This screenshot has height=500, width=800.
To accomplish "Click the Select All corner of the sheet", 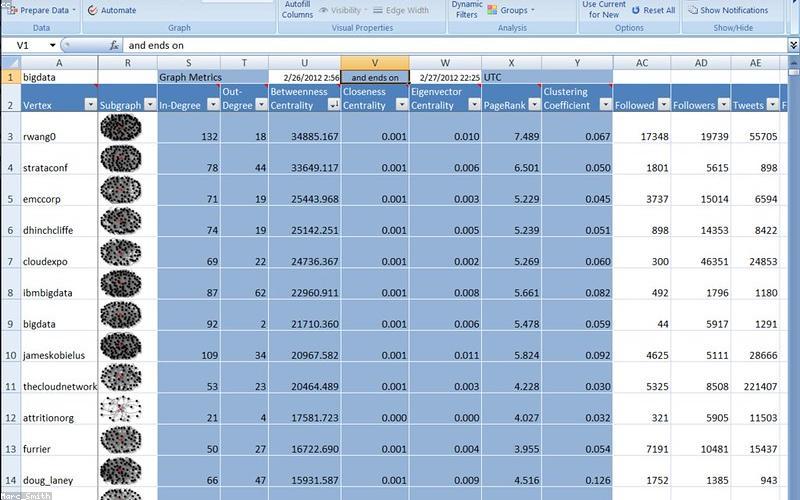I will coord(11,63).
